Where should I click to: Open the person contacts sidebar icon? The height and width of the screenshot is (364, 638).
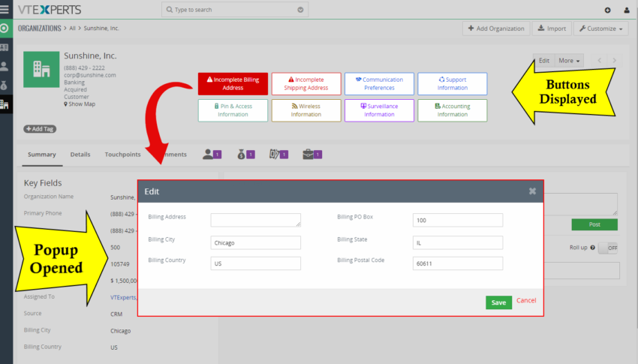pos(5,66)
